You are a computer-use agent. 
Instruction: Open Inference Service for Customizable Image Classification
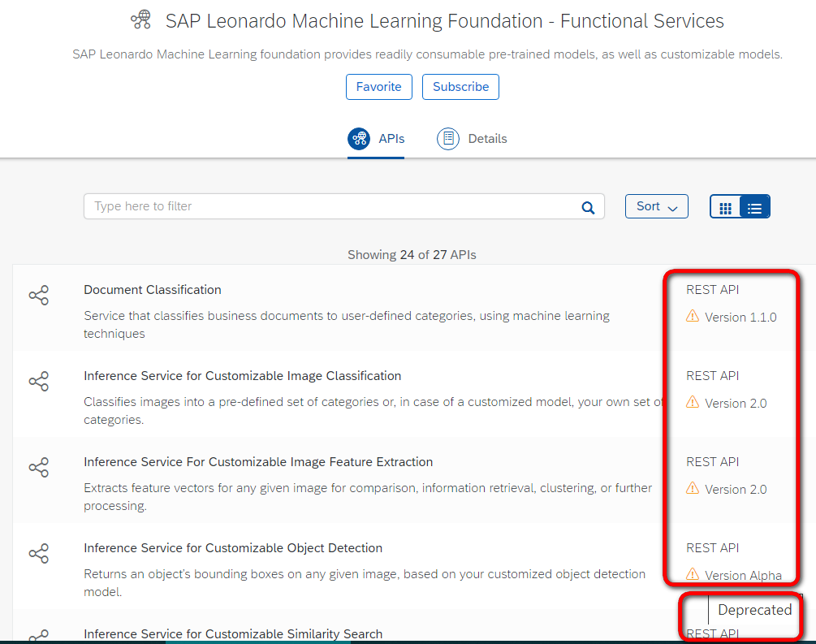pos(243,376)
